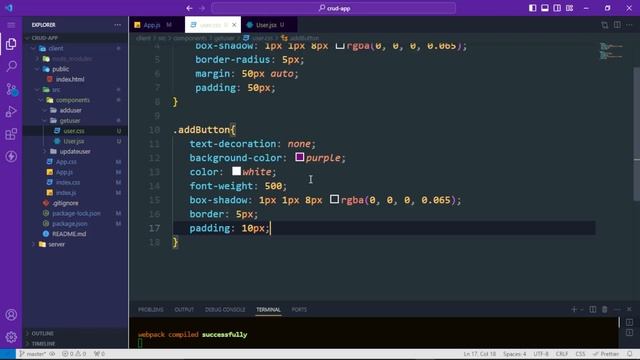Image resolution: width=640 pixels, height=360 pixels.
Task: Open the application hamburger menu
Action: [x=11, y=25]
